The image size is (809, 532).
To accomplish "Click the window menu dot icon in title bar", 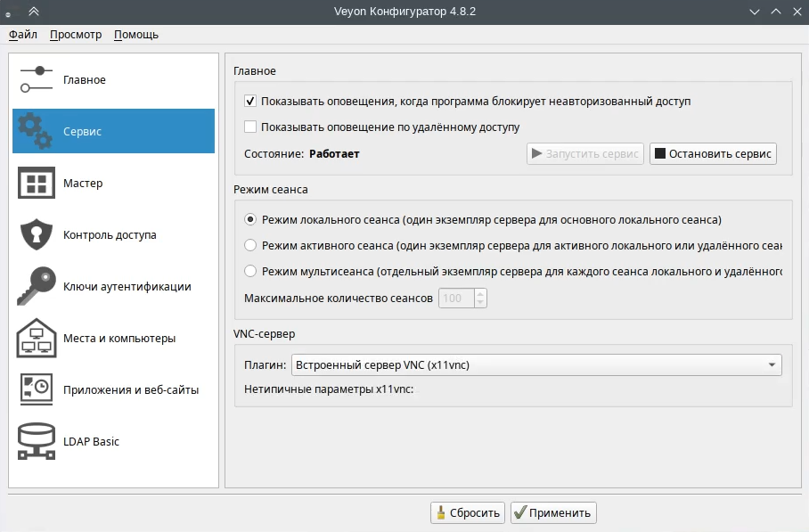I will [8, 15].
